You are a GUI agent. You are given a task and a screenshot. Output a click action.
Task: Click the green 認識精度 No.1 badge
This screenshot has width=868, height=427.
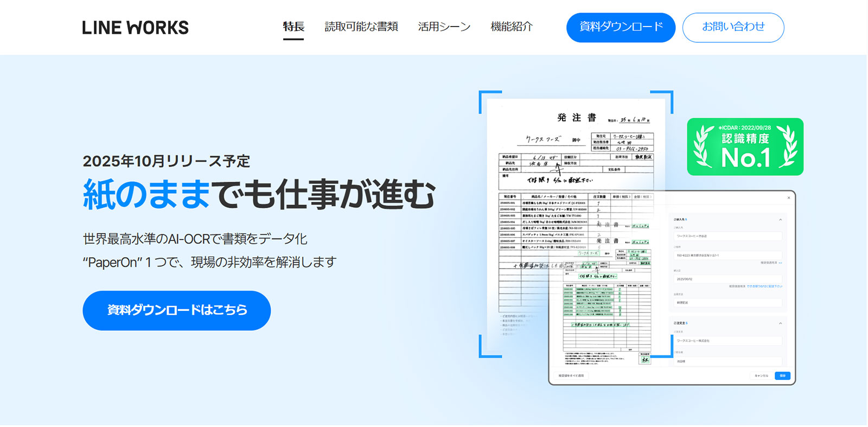745,146
